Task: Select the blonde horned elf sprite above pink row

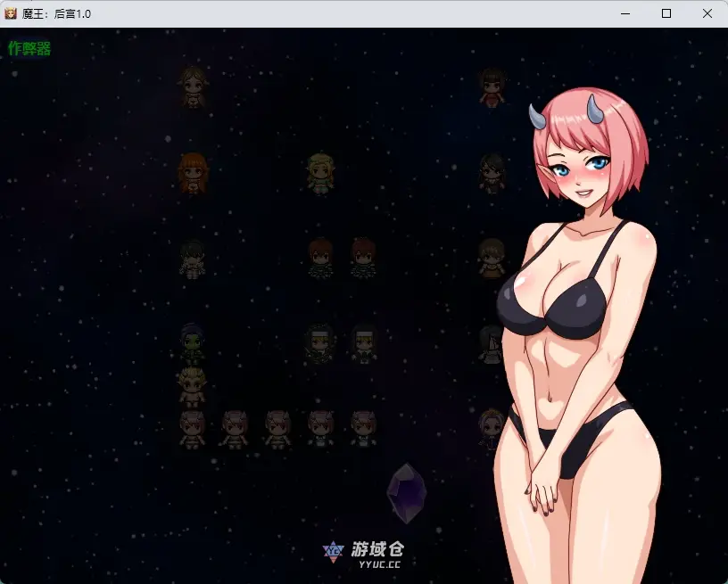Action: [x=193, y=387]
